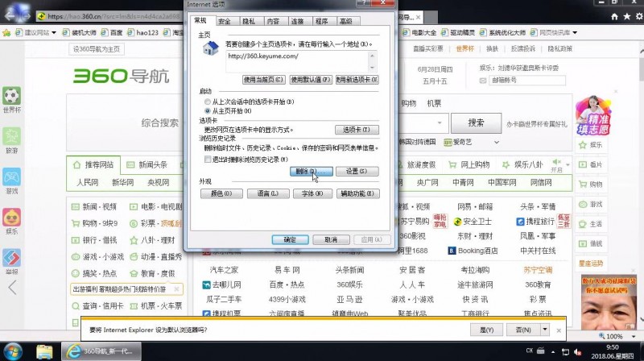Open the 推荐网站 tab on page
This screenshot has height=361, width=644.
93,165
